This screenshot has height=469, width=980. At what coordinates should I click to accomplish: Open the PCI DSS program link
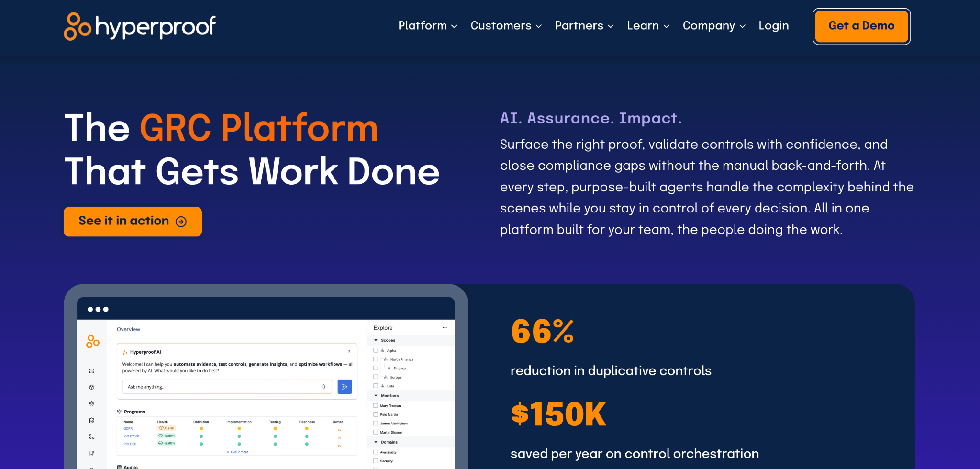130,444
